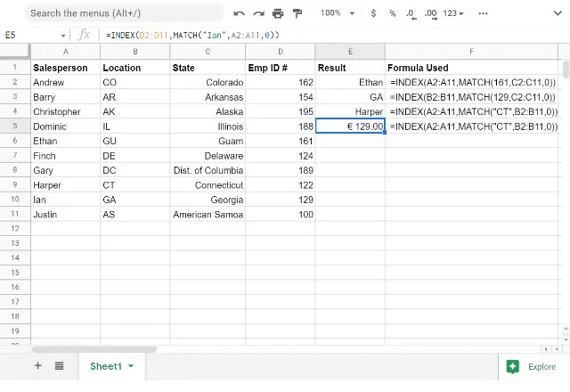Click the horizontal scrollbar thumb

pos(94,349)
